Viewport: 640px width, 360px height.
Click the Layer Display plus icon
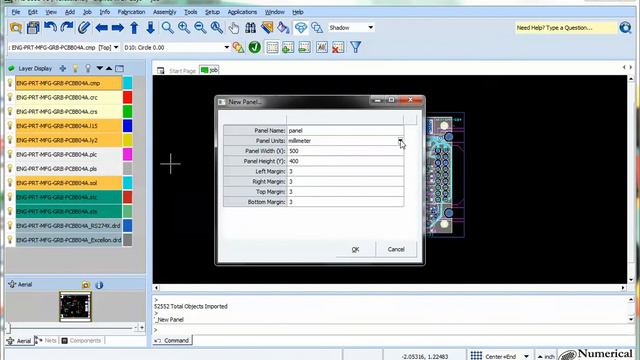(62, 69)
